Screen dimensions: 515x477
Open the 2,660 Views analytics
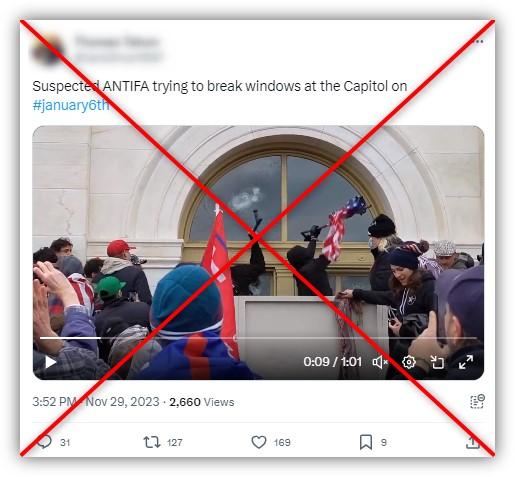tap(202, 402)
